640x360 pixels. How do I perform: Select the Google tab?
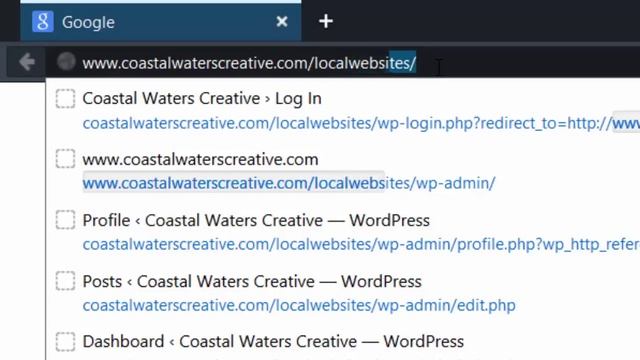coord(161,22)
